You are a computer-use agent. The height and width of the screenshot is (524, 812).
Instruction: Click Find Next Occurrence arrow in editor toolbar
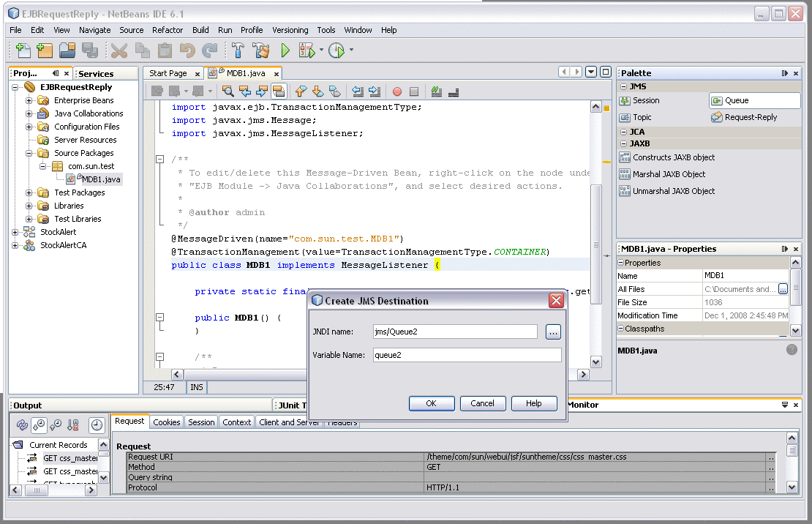[262, 91]
